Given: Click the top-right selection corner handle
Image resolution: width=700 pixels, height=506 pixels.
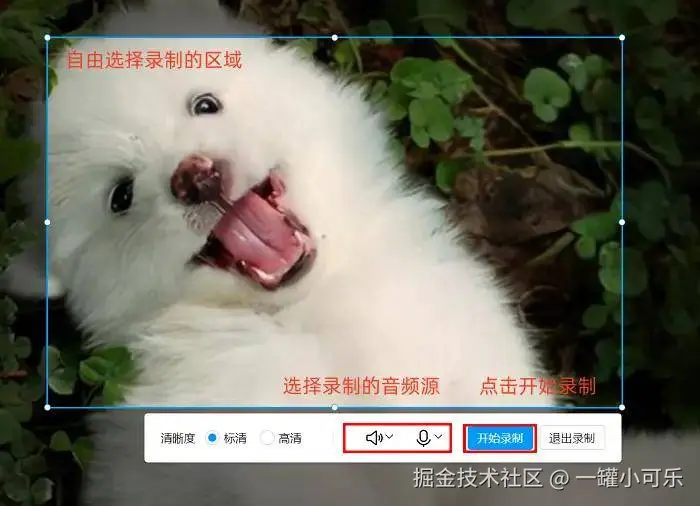Looking at the screenshot, I should pos(622,38).
